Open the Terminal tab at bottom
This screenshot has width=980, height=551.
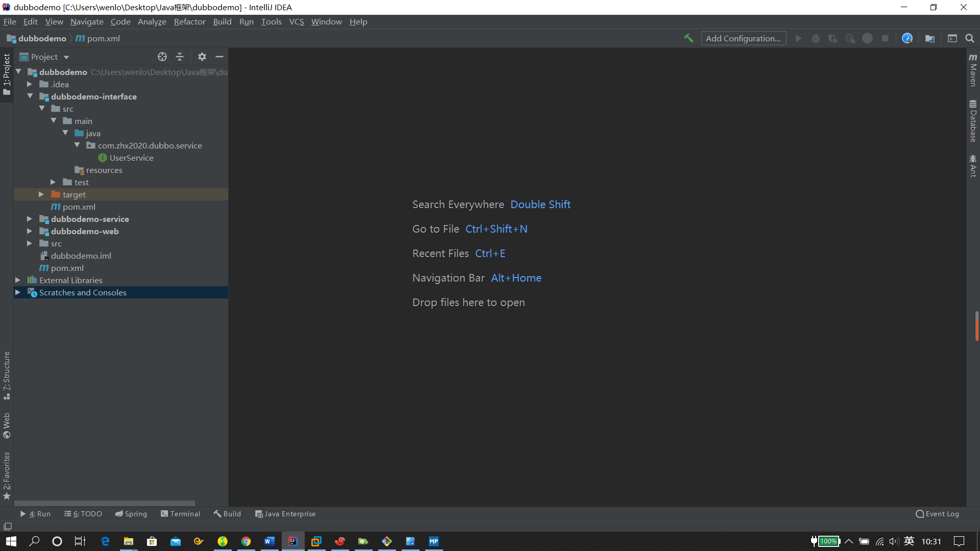coord(180,514)
